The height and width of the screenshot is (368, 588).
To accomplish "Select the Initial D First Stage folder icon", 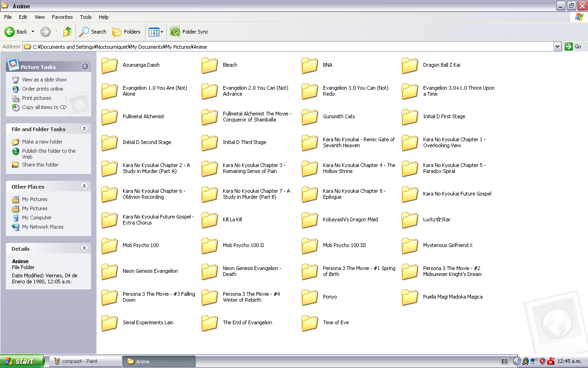I will [x=410, y=117].
